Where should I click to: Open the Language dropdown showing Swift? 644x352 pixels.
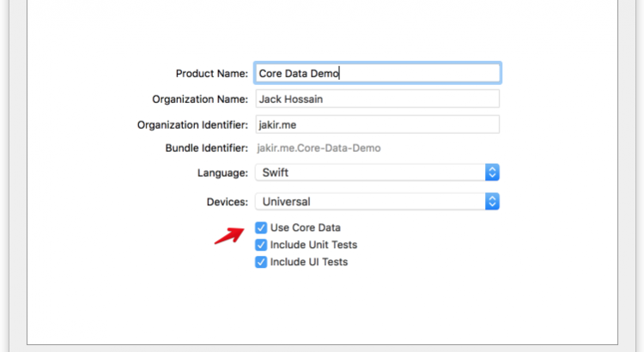coord(369,173)
